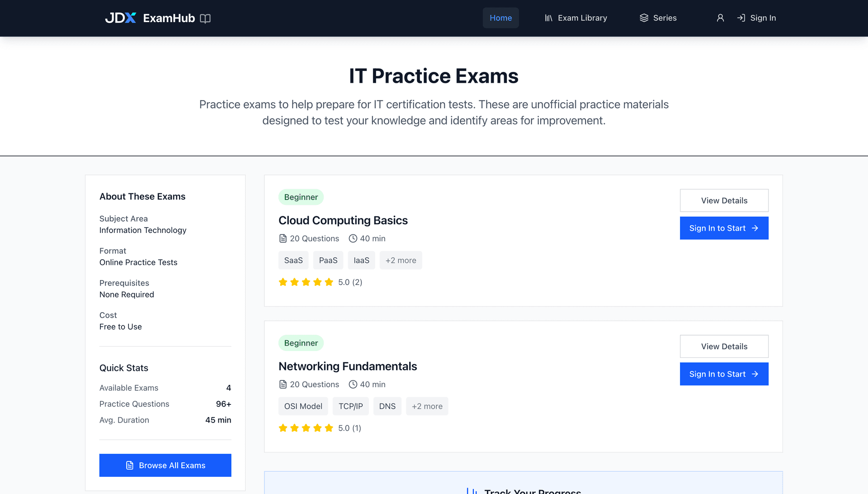868x494 pixels.
Task: Select the SaaS topic tag
Action: [293, 260]
